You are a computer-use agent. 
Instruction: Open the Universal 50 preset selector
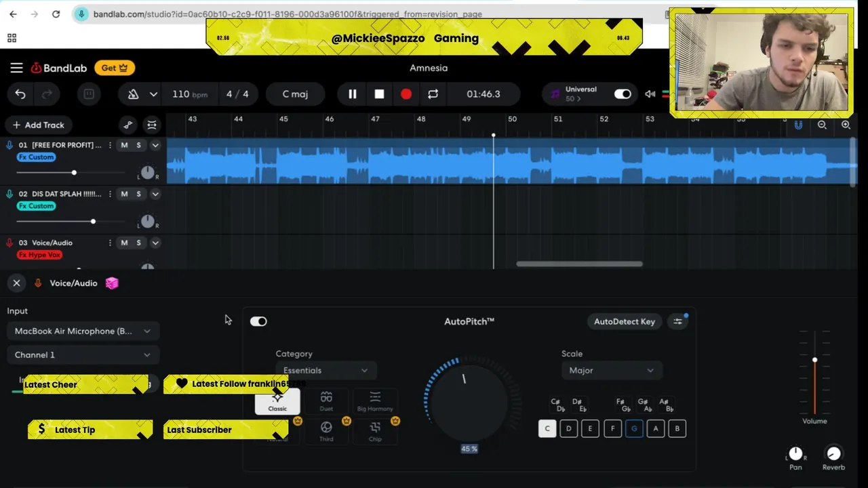[574, 94]
